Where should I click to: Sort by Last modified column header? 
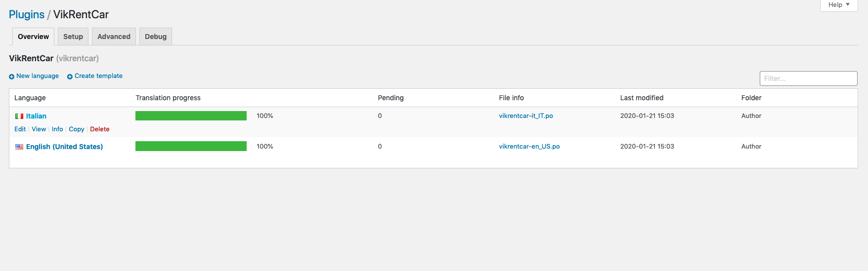pyautogui.click(x=642, y=98)
